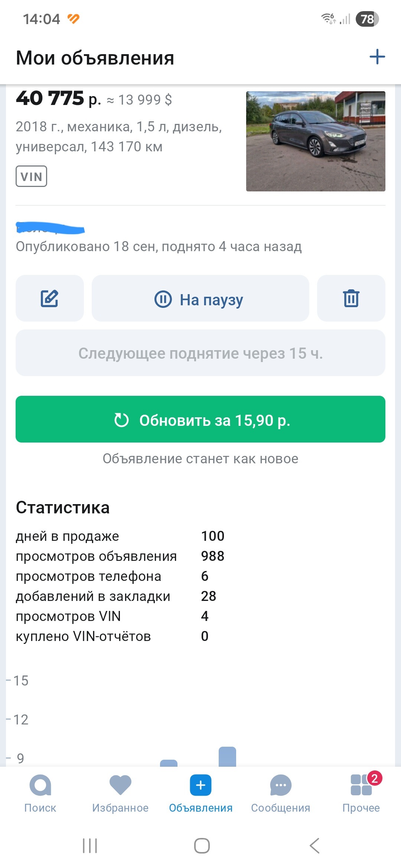Tap the tallest blue chart bar
This screenshot has width=401, height=868.
(x=227, y=757)
